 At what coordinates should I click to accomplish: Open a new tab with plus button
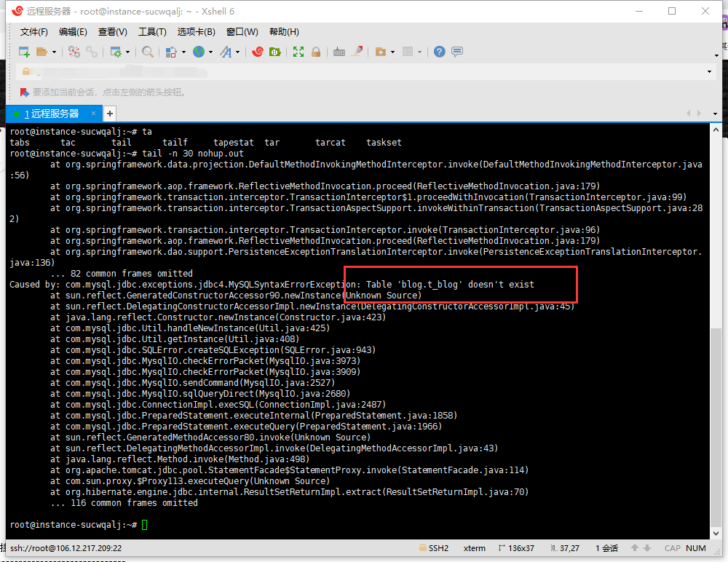(x=109, y=114)
